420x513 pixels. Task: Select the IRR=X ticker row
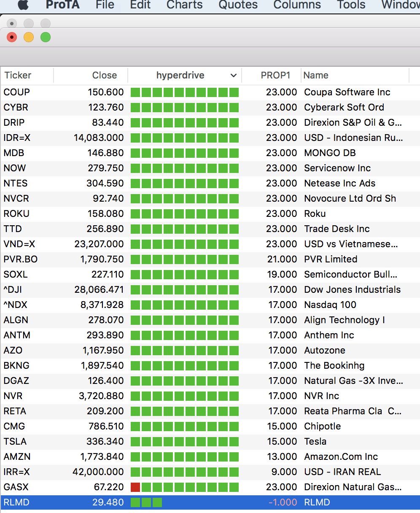click(x=210, y=472)
